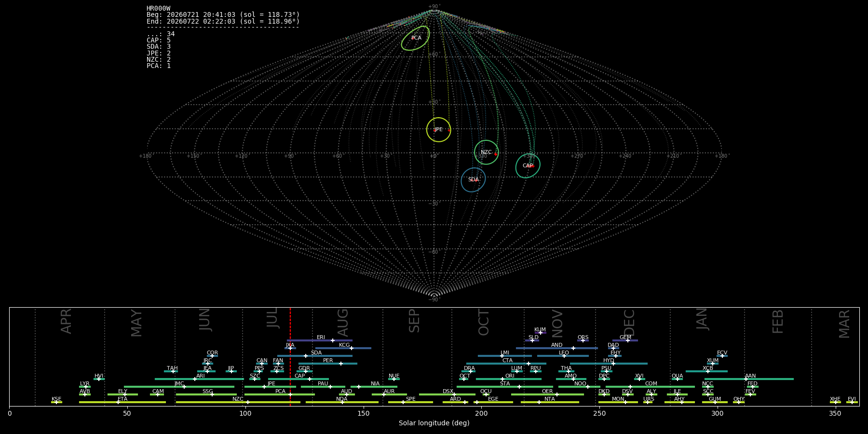Click the URS shower marker

point(648,402)
